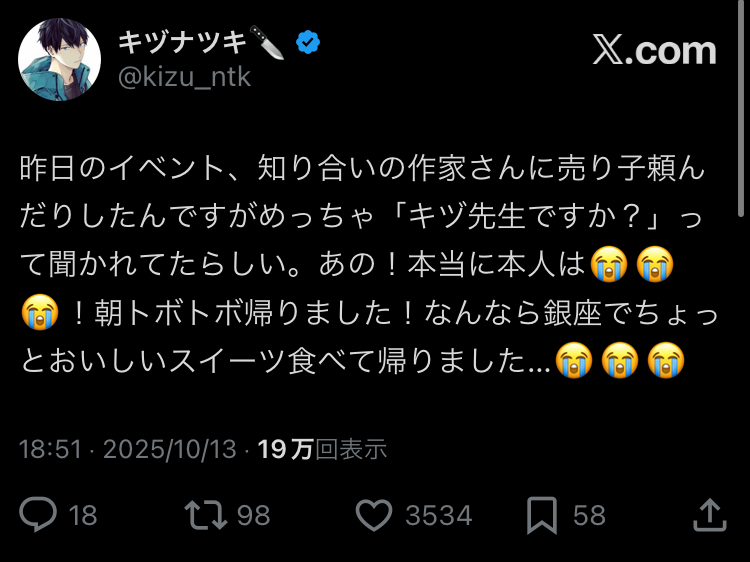Click the reply count 18
The width and height of the screenshot is (750, 562).
point(83,515)
